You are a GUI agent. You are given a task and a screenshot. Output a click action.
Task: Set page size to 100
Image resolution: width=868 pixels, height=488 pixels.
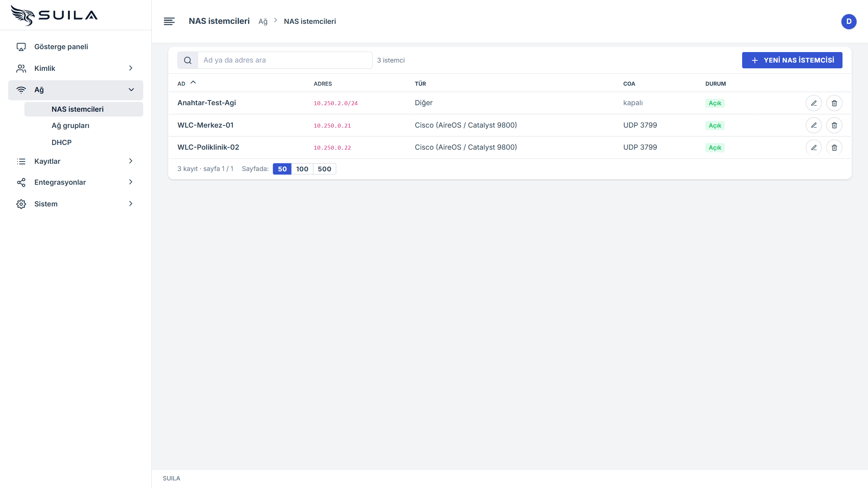tap(302, 169)
